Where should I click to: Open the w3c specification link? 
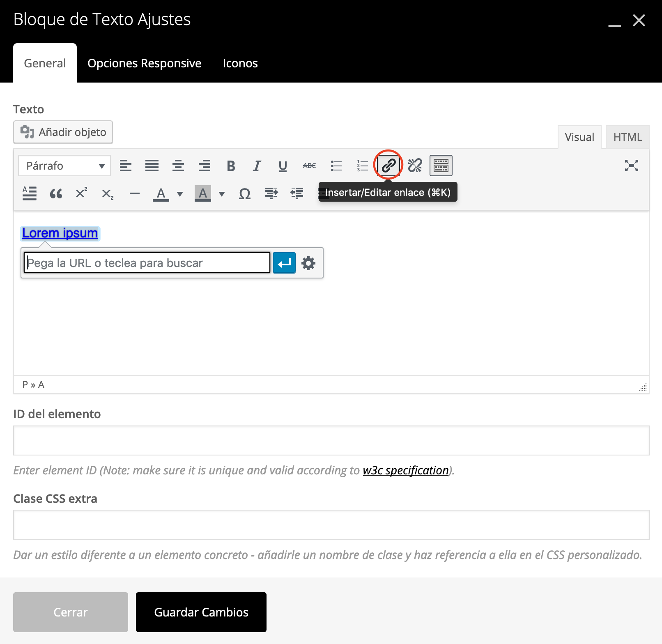pos(405,470)
